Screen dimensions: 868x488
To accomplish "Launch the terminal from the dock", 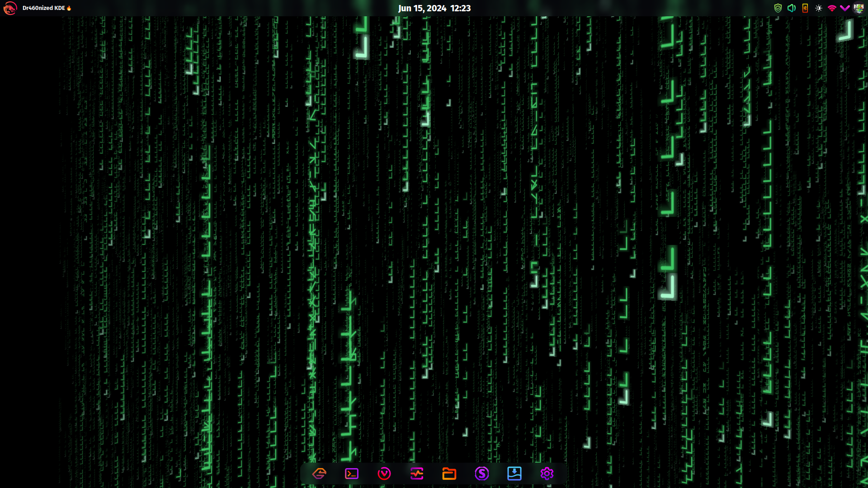I will (x=352, y=474).
